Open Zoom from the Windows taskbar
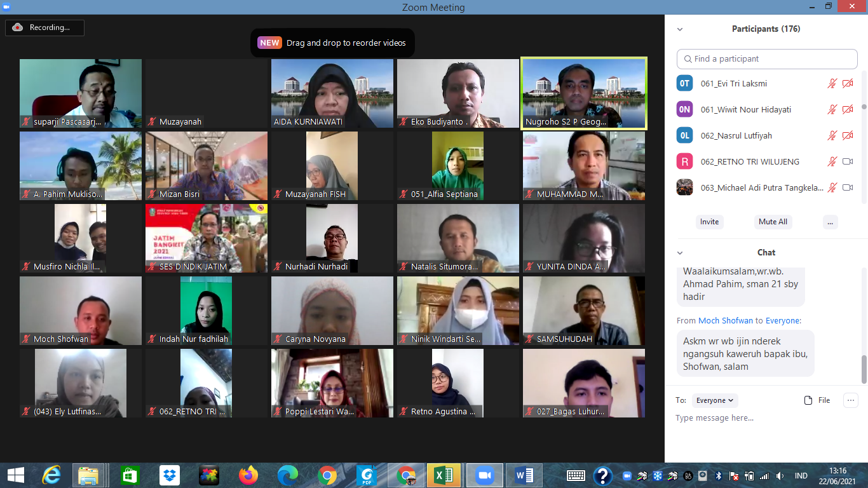This screenshot has height=488, width=868. [x=484, y=475]
